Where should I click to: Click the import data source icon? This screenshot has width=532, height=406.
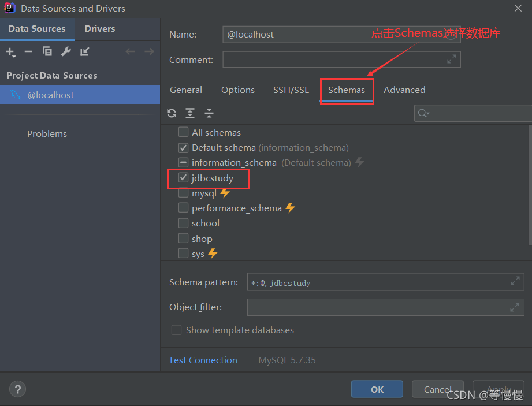[x=84, y=51]
